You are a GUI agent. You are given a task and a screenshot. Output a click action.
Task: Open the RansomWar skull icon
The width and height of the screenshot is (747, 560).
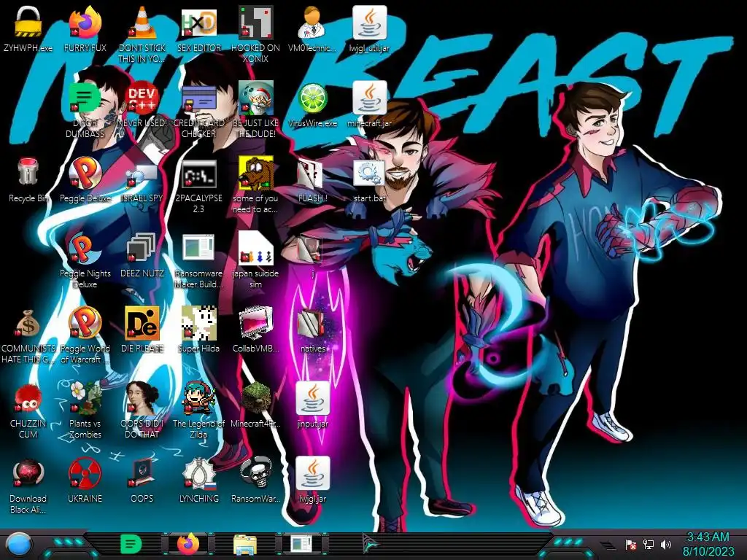[x=255, y=473]
